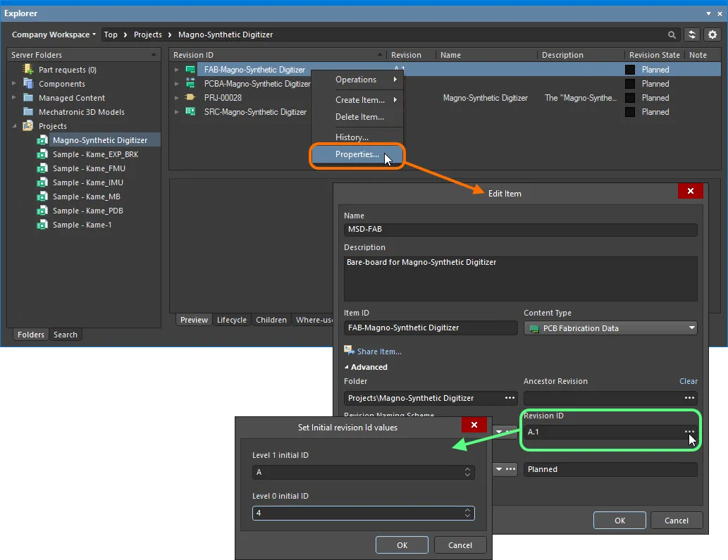The width and height of the screenshot is (728, 560).
Task: Click the Item ID field
Action: 431,328
